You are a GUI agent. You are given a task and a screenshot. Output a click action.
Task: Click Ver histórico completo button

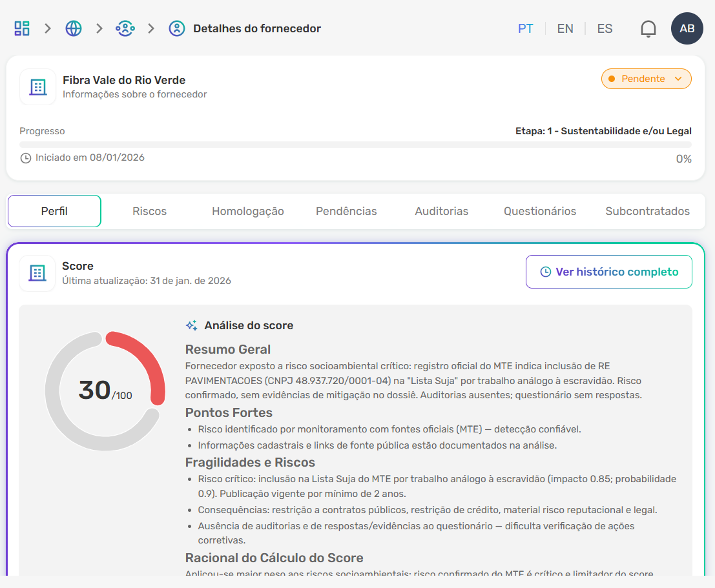609,272
